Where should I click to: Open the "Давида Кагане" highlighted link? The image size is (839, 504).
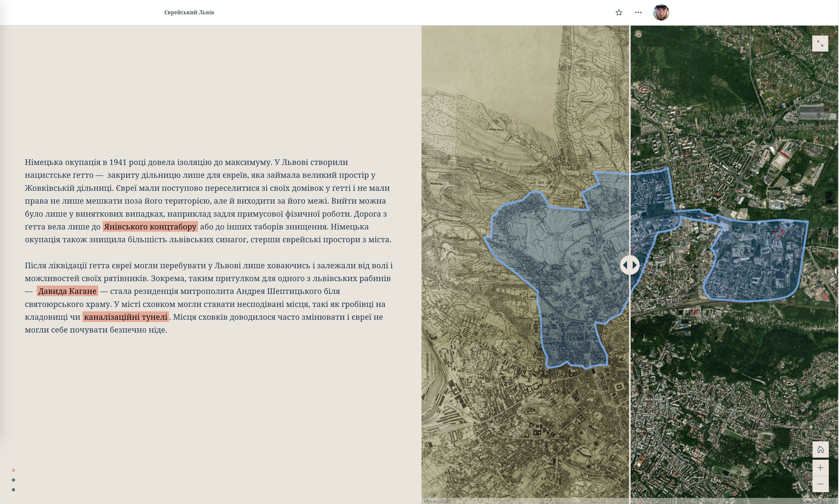pos(67,291)
